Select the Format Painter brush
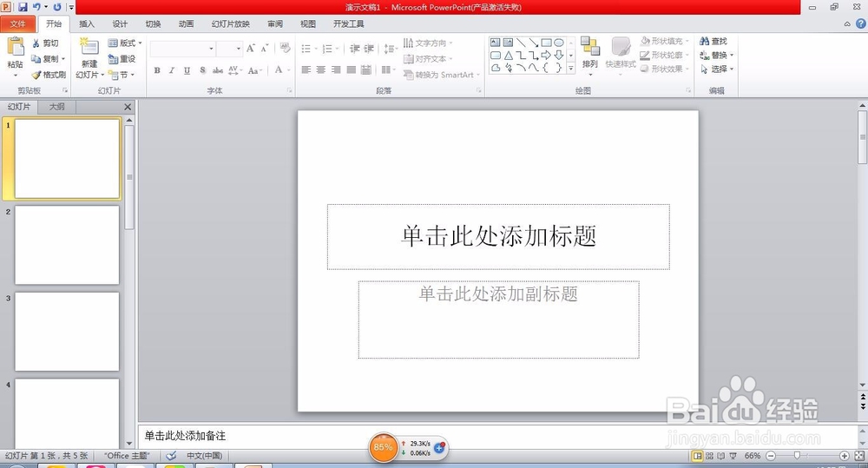 (49, 75)
